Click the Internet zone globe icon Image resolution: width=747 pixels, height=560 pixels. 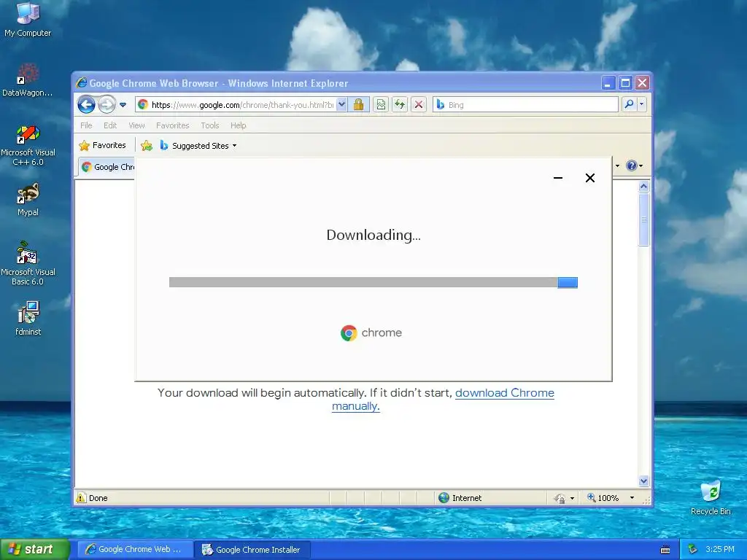click(x=444, y=497)
